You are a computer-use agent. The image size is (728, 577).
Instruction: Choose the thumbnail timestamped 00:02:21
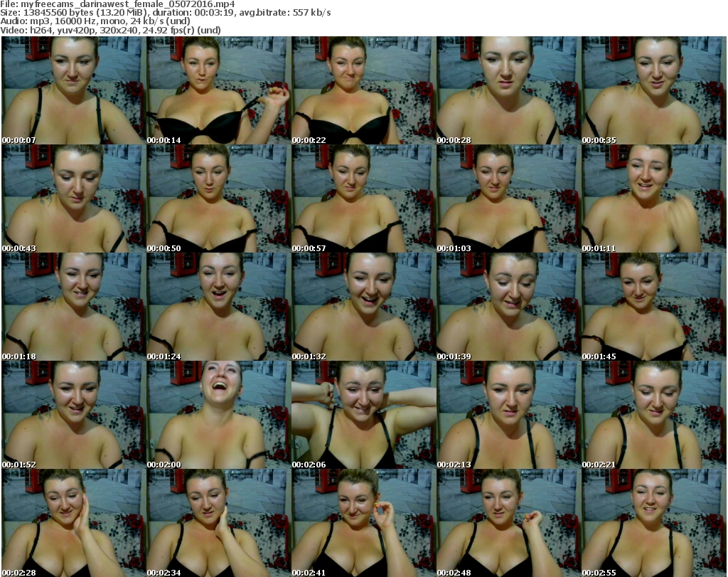tap(654, 415)
